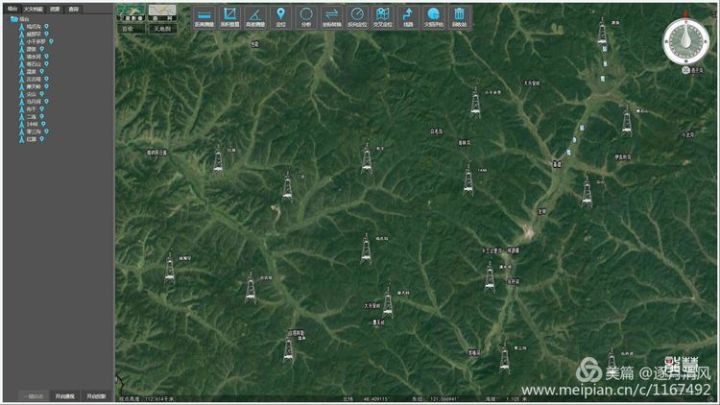Click the compass in top-right corner
This screenshot has height=405, width=720.
[684, 40]
